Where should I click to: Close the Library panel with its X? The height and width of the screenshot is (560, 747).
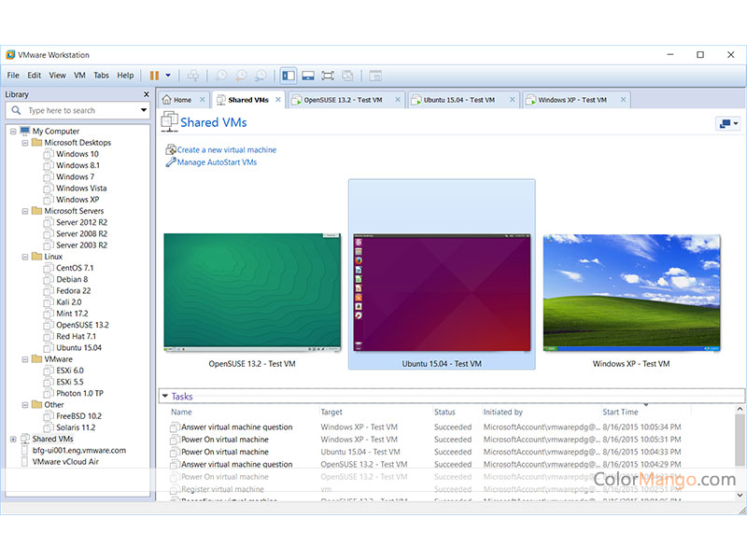(x=146, y=94)
